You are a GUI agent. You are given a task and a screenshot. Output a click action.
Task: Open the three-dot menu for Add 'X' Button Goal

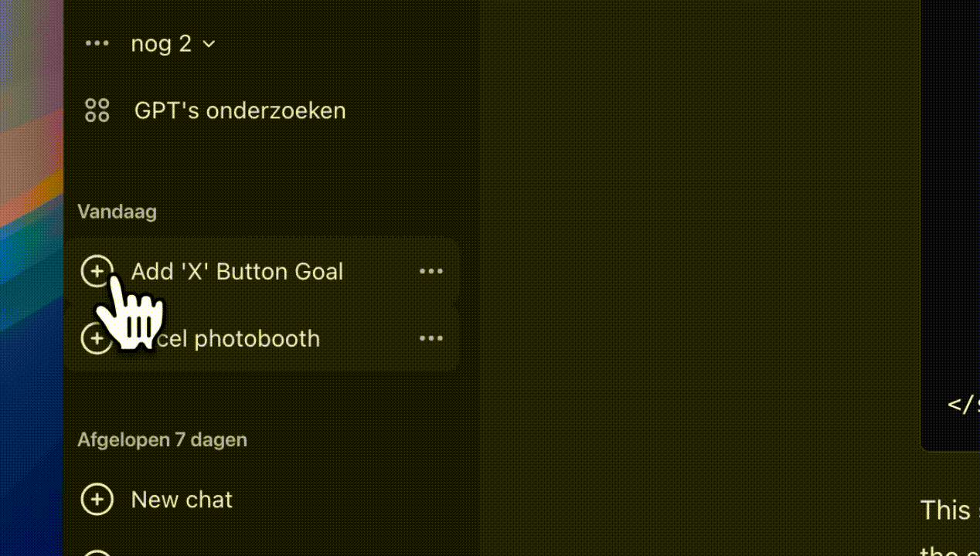(x=431, y=271)
